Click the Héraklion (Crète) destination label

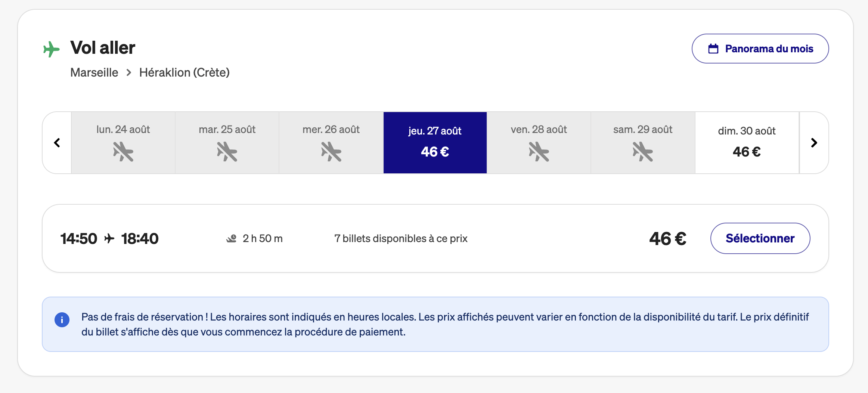click(185, 72)
